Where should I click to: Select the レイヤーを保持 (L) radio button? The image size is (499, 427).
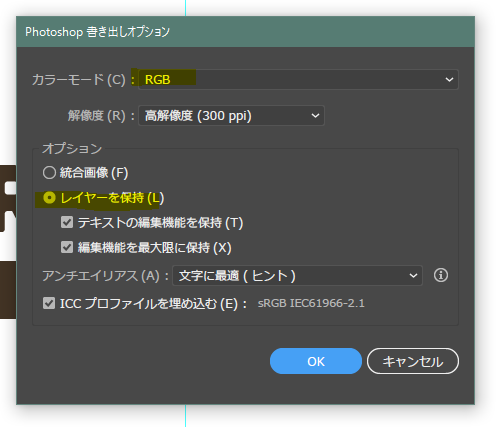click(49, 198)
